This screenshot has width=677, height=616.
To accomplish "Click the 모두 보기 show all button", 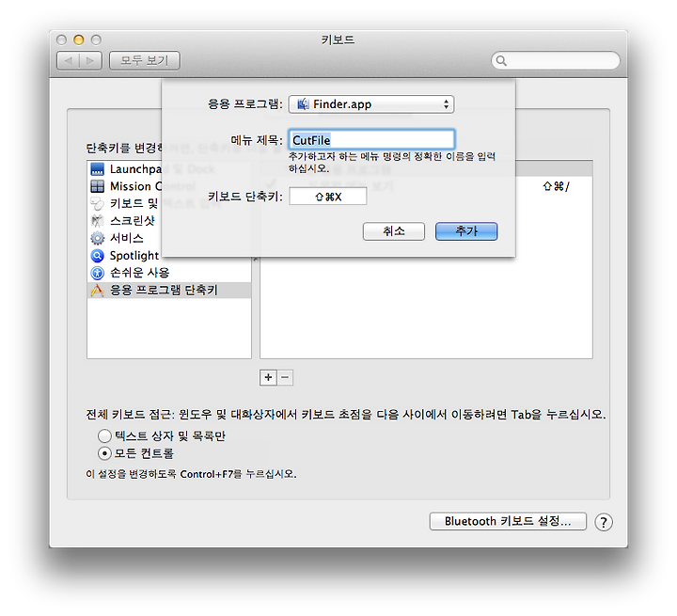I will pyautogui.click(x=145, y=60).
